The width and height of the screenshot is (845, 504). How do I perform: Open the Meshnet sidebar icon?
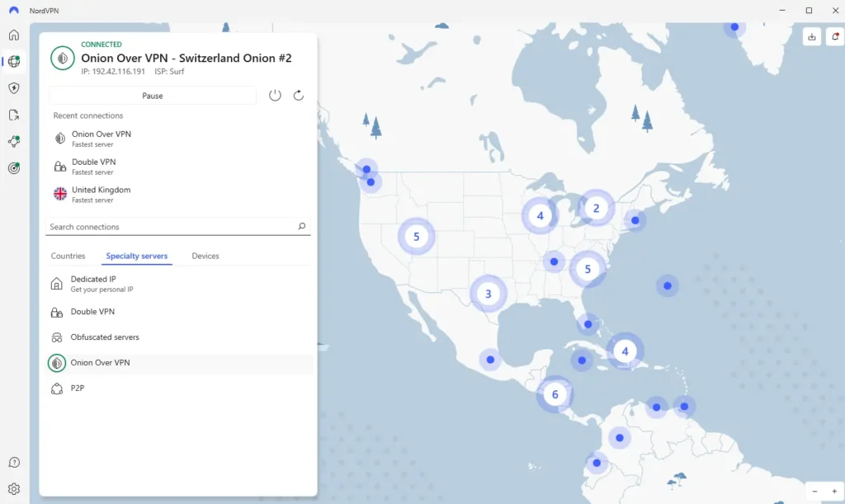[x=14, y=142]
